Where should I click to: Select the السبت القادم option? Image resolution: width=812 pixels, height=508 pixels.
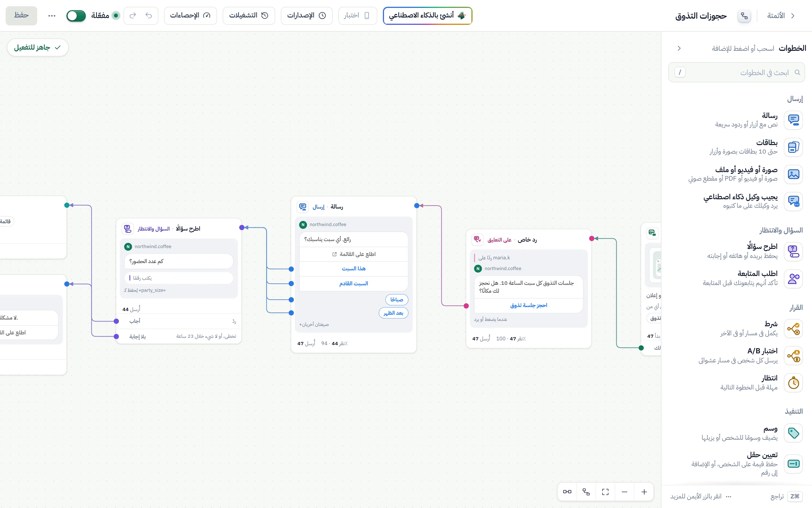(354, 284)
